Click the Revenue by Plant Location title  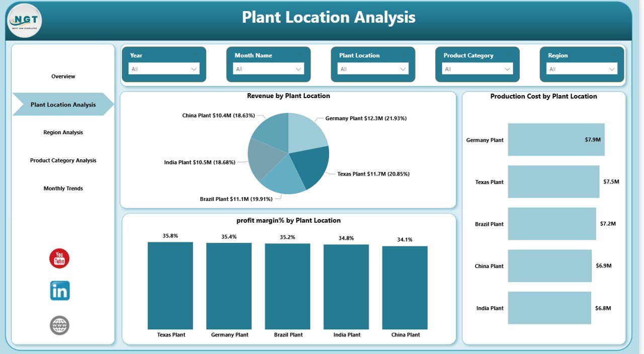click(288, 96)
